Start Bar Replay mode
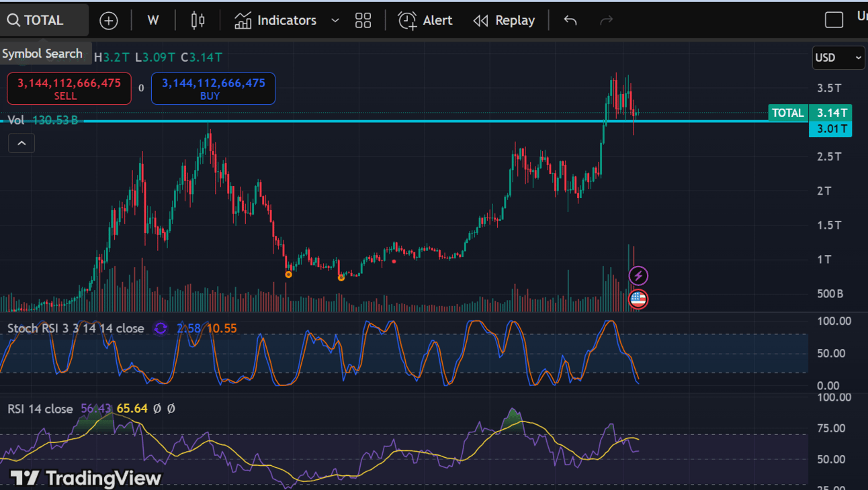The height and width of the screenshot is (490, 868). coord(504,21)
